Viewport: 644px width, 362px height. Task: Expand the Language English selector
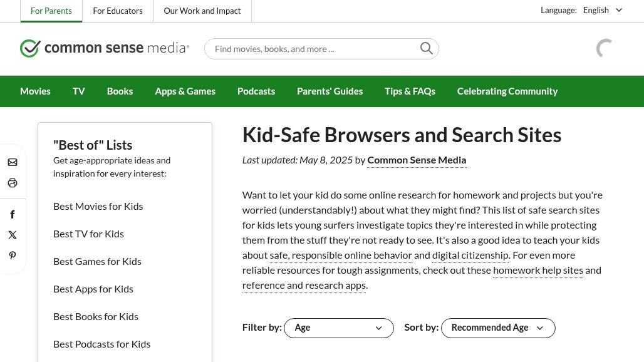tap(603, 10)
